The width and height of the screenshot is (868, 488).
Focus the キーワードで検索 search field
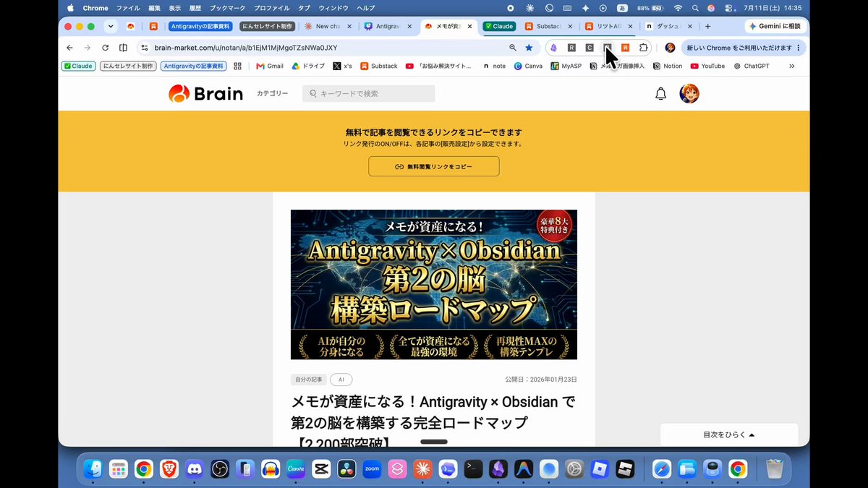click(x=369, y=94)
